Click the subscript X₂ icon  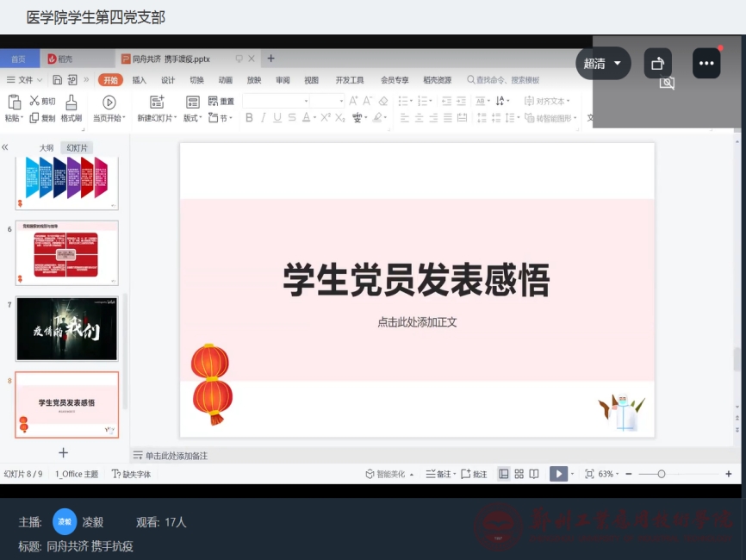[x=339, y=117]
